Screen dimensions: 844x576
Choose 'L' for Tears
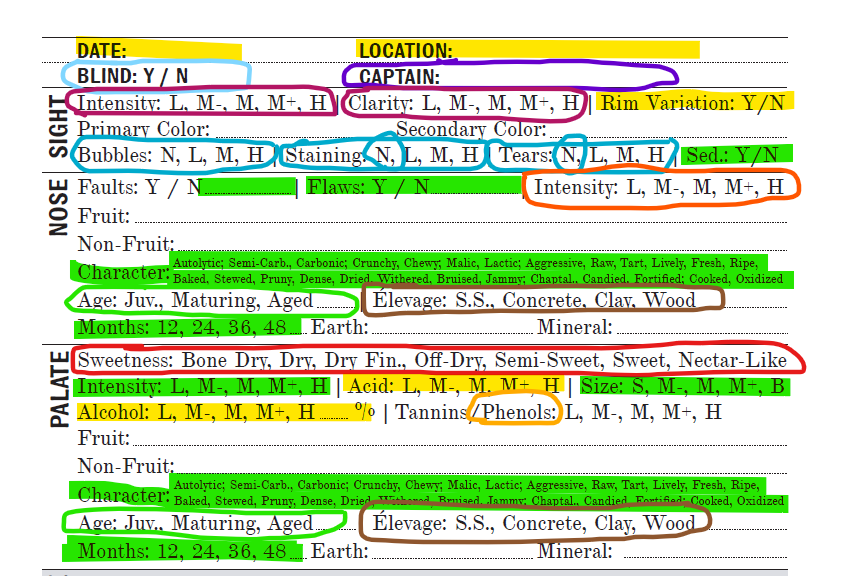(594, 155)
